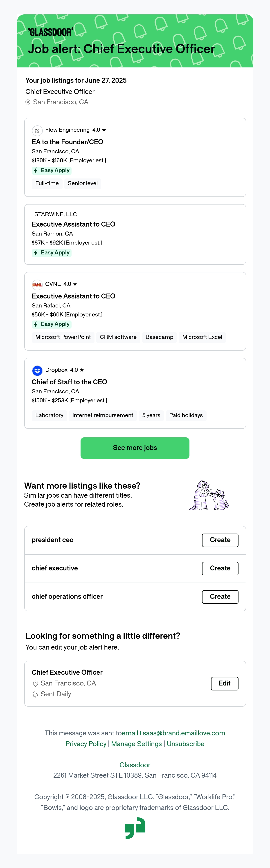Click the Dropbox company logo
Viewport: 270px width, 868px height.
(x=37, y=371)
